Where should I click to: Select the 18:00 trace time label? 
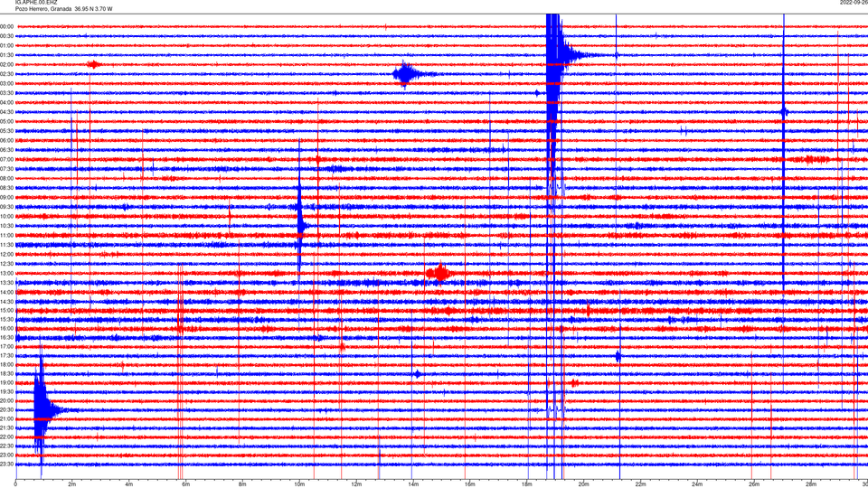click(7, 364)
